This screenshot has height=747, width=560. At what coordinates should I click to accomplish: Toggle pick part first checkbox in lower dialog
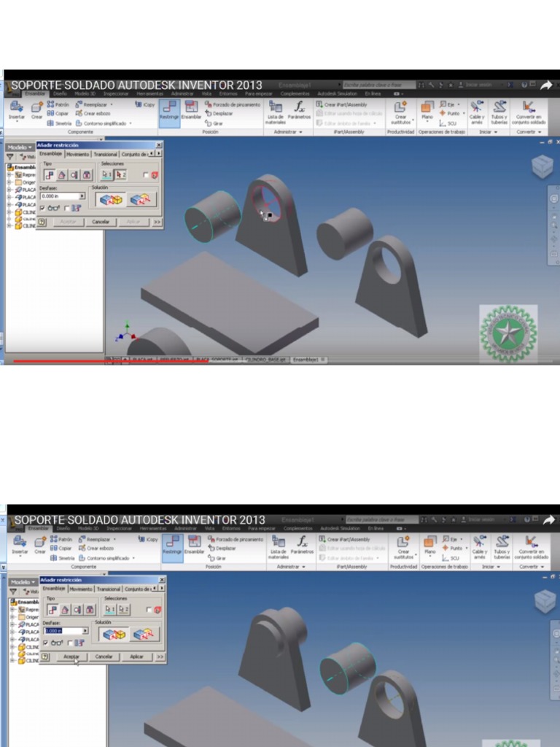(x=149, y=610)
